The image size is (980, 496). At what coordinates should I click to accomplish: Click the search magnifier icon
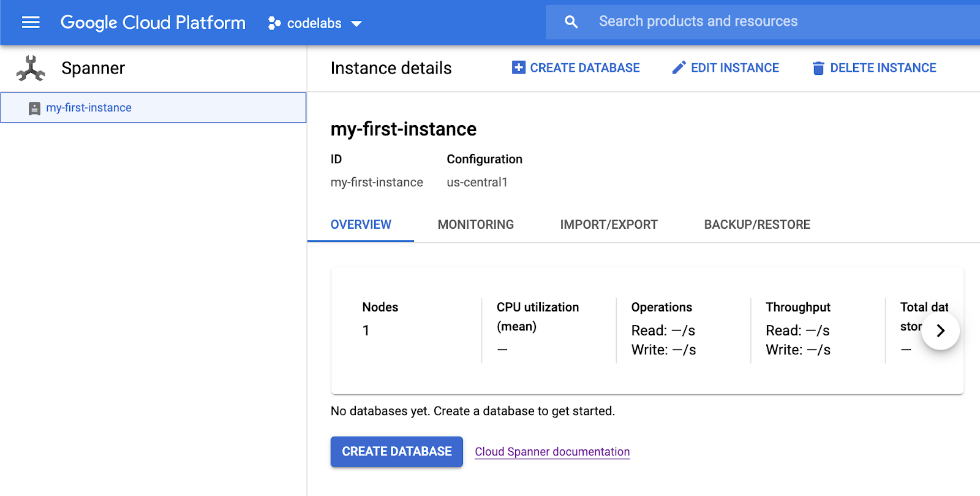(571, 22)
